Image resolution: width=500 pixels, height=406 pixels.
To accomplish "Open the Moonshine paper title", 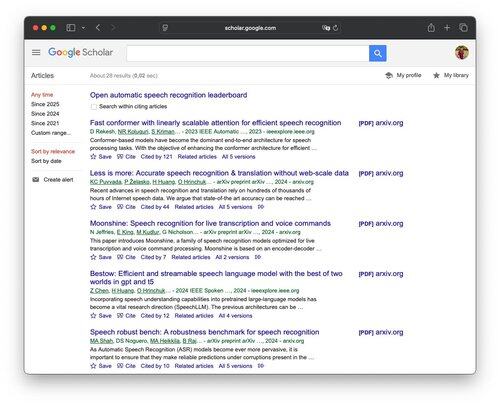I will tap(210, 223).
